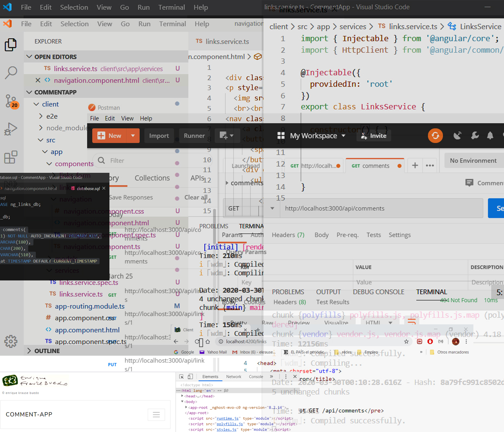Click the Chrome address bar localhost:4200/links
Image resolution: width=504 pixels, height=432 pixels.
point(246,342)
